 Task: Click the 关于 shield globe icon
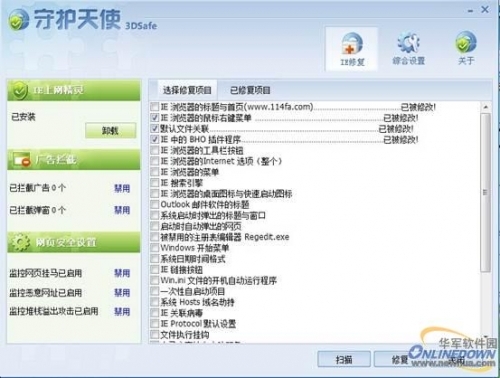pyautogui.click(x=466, y=42)
